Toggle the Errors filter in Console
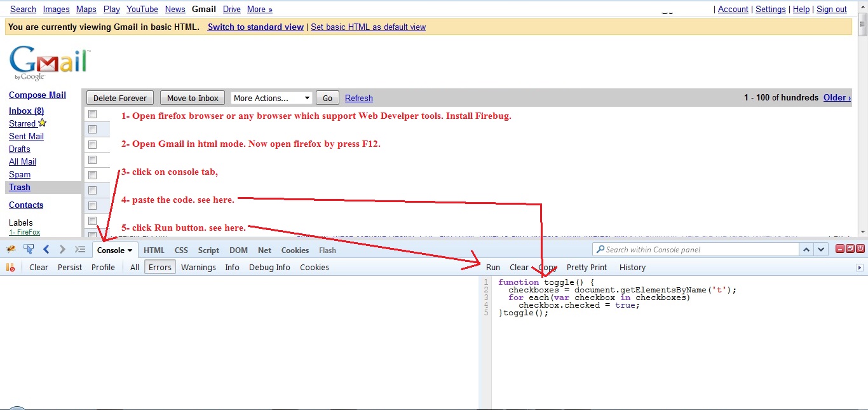The height and width of the screenshot is (410, 868). [160, 268]
